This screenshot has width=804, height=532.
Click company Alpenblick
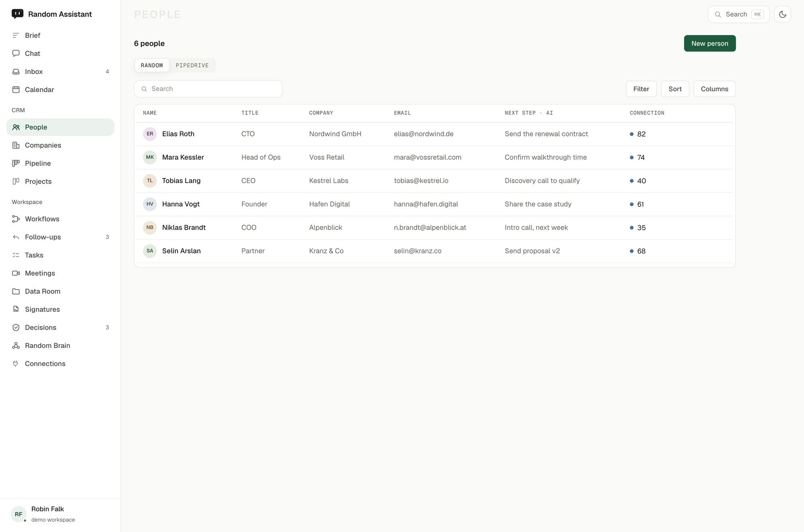point(326,227)
